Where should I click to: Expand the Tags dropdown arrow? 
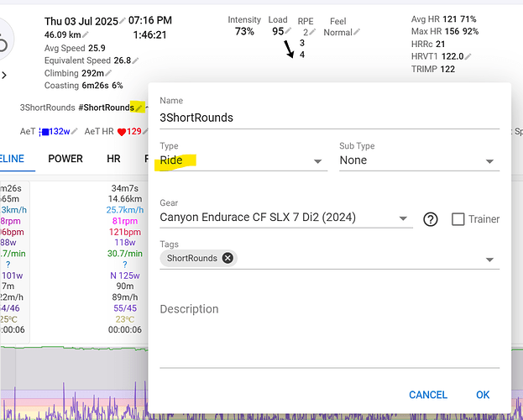coord(489,260)
